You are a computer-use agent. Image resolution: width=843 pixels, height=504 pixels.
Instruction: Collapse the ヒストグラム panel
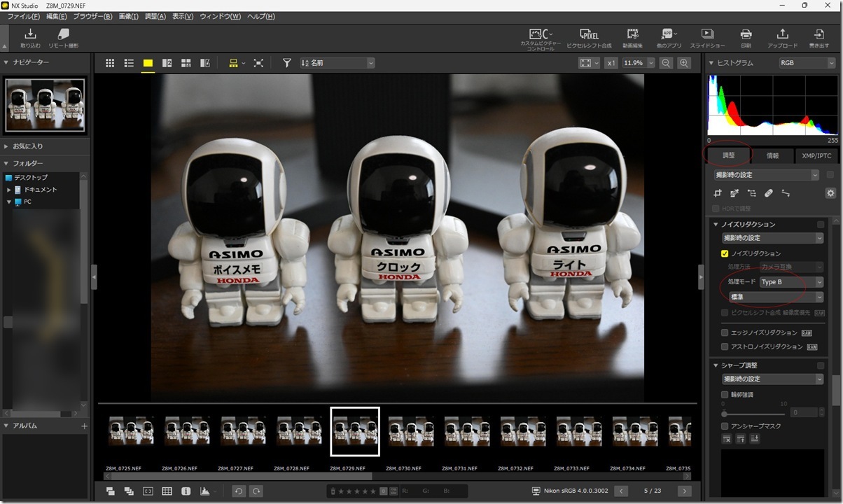point(712,63)
